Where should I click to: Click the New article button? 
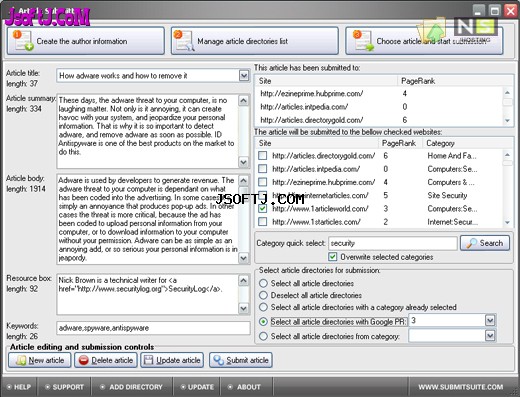click(x=40, y=360)
